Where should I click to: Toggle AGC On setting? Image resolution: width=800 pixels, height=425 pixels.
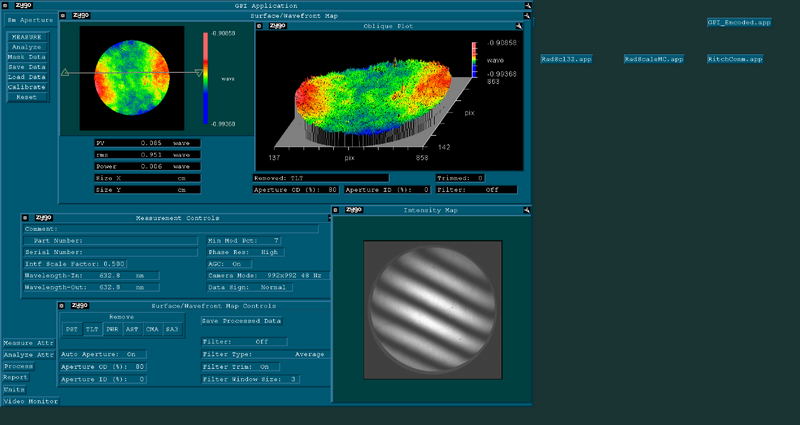pos(229,264)
